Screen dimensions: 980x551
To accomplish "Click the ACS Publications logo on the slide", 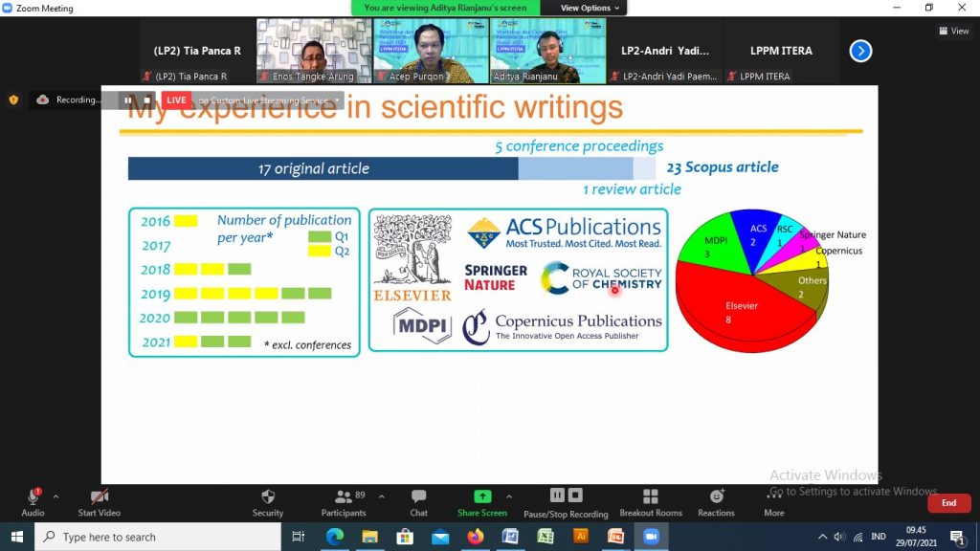I will coord(564,232).
